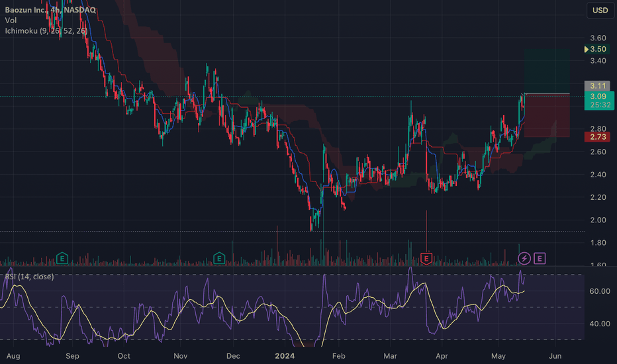This screenshot has height=364, width=617.
Task: Click the Sep label on time axis
Action: (x=72, y=356)
